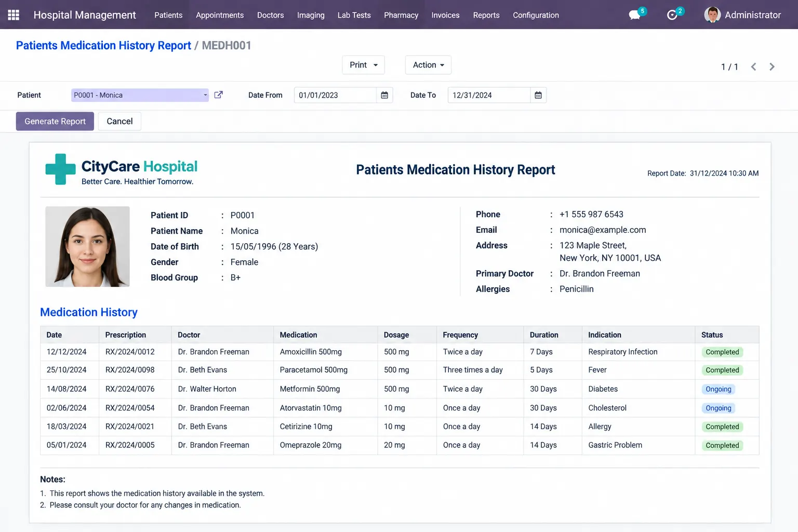Click the CityCare Hospital cross logo

61,169
